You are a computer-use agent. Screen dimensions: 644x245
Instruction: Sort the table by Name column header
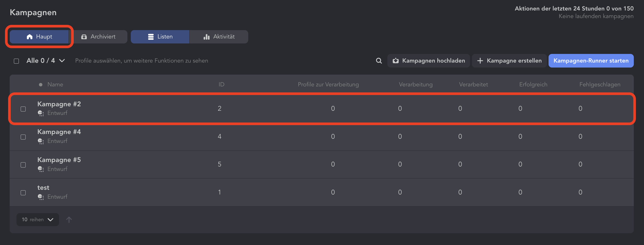coord(55,85)
